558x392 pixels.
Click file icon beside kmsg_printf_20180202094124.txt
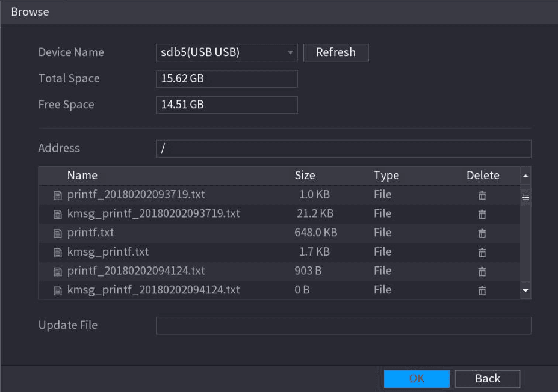click(x=58, y=291)
